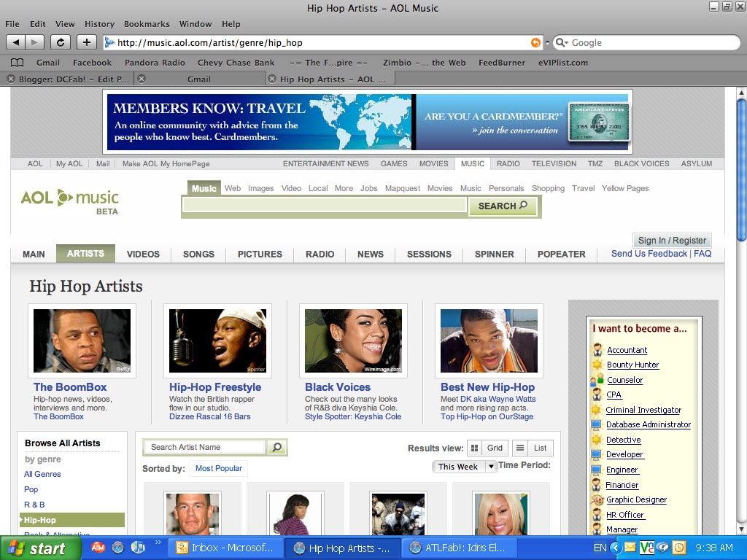Image resolution: width=747 pixels, height=560 pixels.
Task: Open the AOL music logo
Action: pos(70,202)
